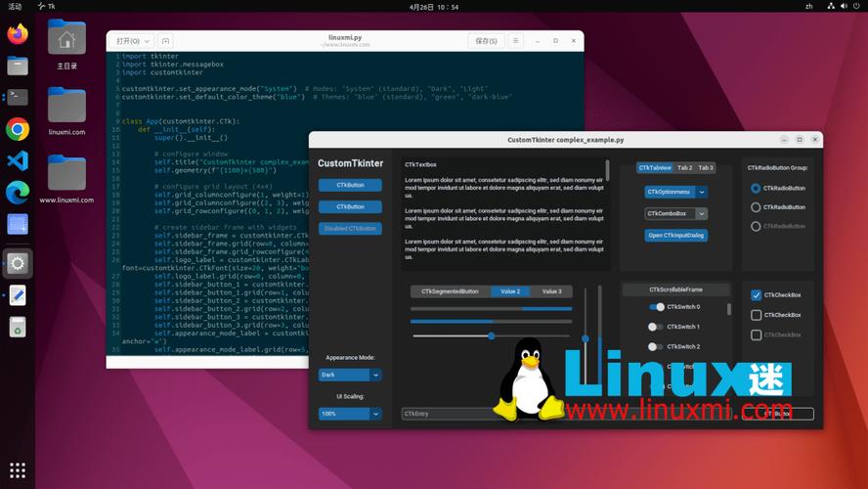The image size is (868, 489).
Task: Click the Disabled CTkButton
Action: [x=350, y=228]
